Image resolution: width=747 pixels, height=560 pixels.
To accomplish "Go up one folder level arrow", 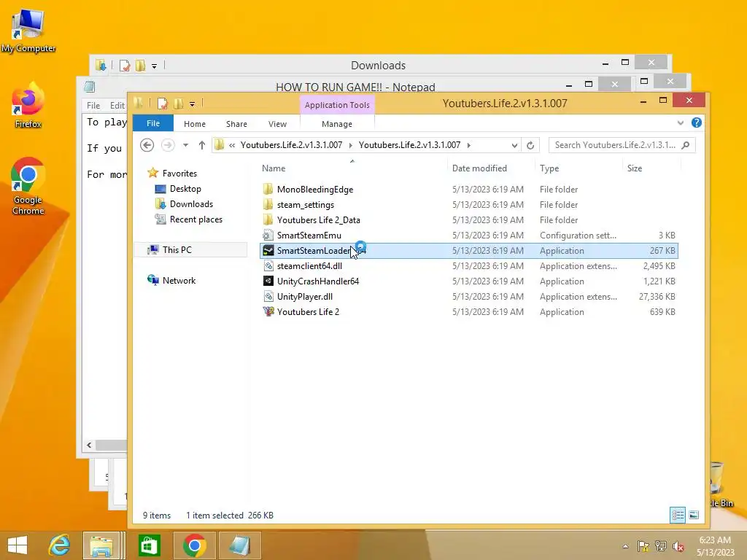I will (x=202, y=145).
